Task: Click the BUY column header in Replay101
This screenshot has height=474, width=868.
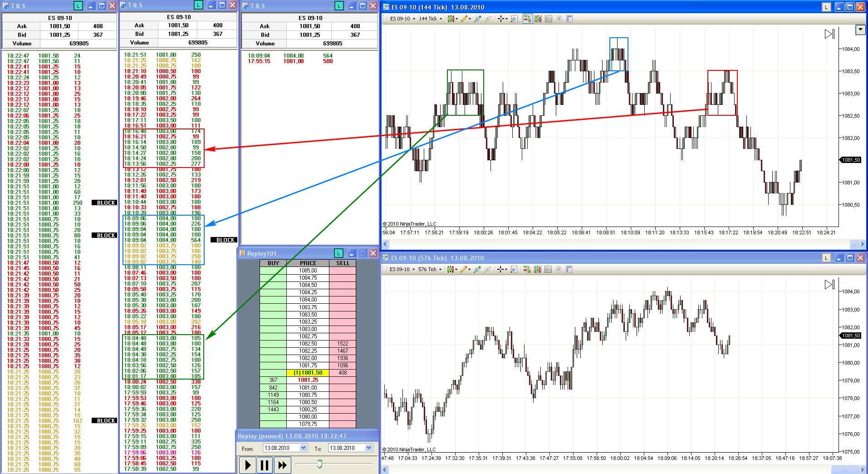Action: tap(273, 263)
